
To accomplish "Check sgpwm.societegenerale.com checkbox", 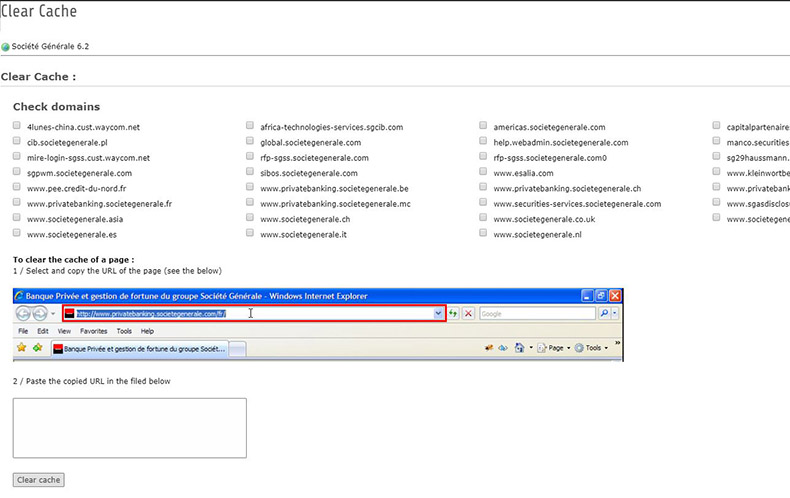I will point(17,171).
